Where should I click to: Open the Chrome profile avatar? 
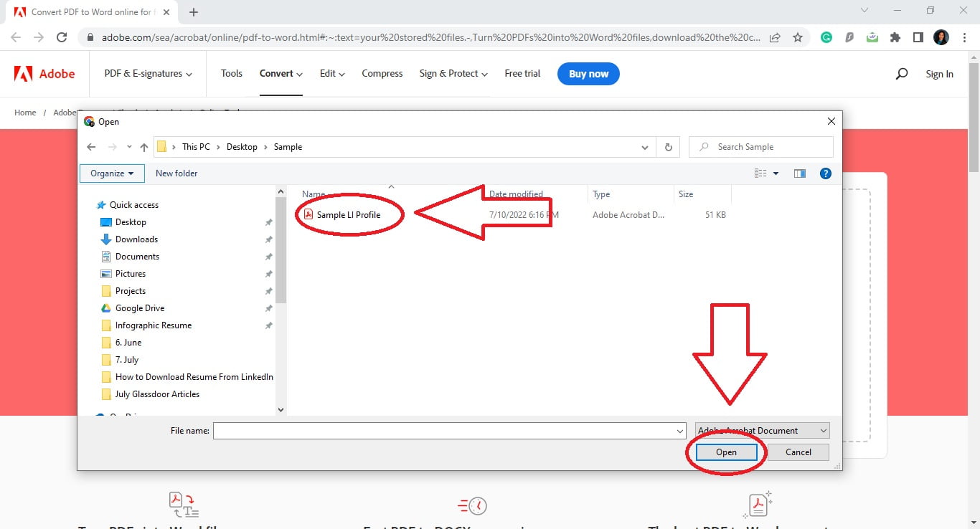point(941,37)
